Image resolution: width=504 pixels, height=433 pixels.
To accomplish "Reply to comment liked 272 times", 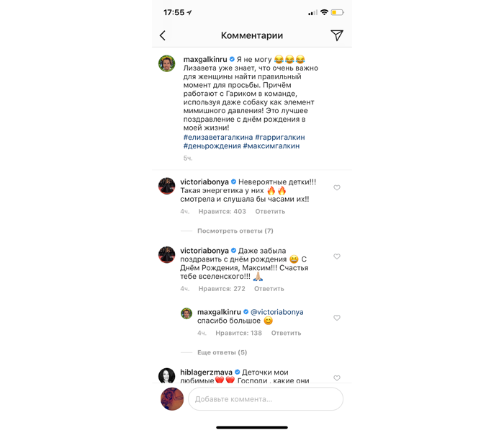I will tap(269, 289).
